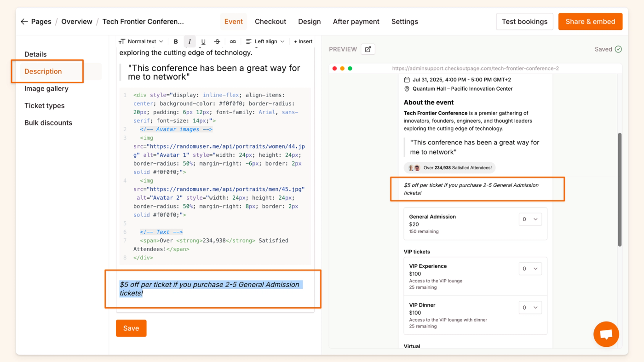The width and height of the screenshot is (644, 362).
Task: Click the preview pane vertical scrollbar
Action: 620,190
